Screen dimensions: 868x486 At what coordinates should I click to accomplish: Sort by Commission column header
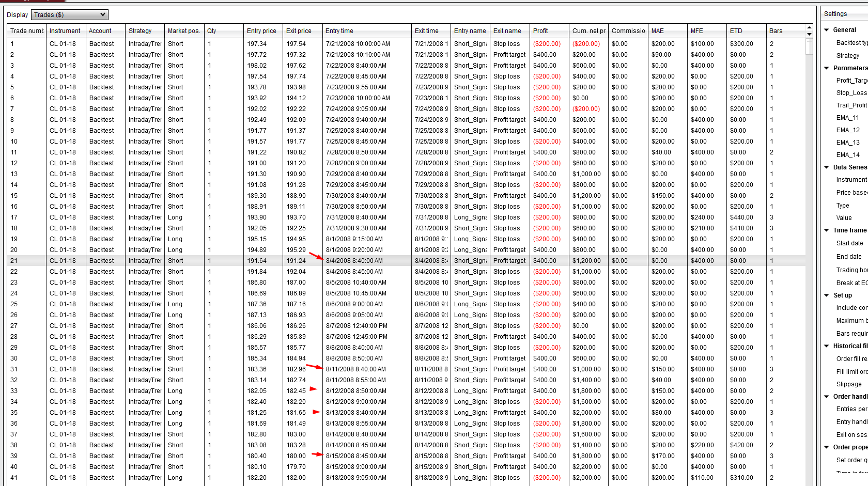pyautogui.click(x=629, y=31)
